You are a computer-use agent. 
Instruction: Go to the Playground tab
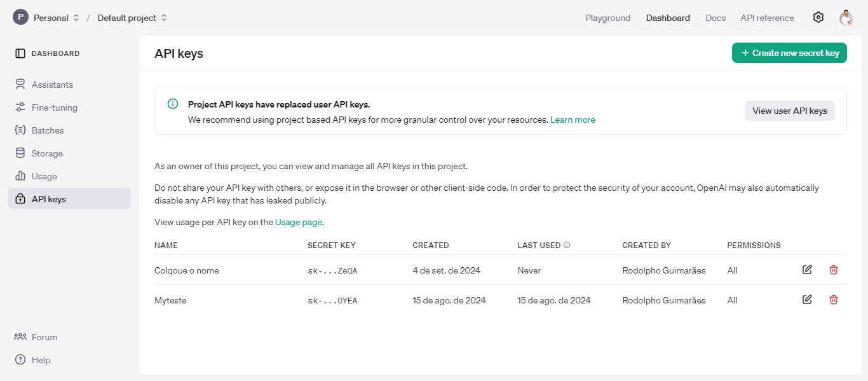click(608, 18)
